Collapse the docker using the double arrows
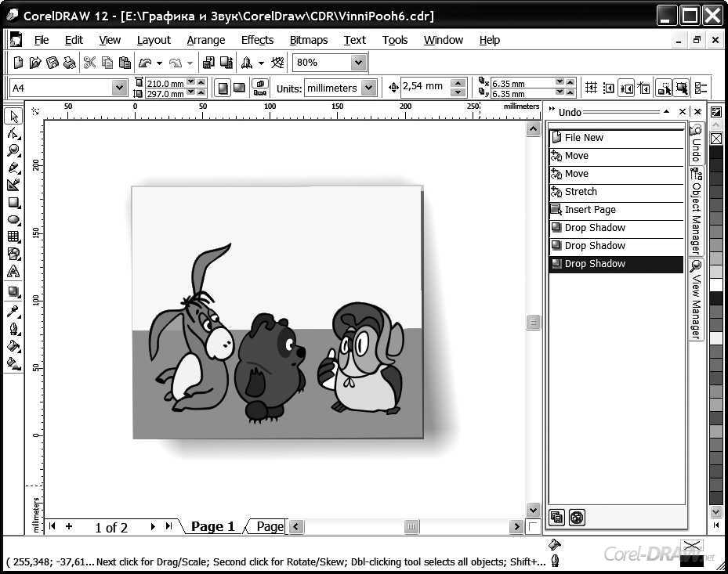The width and height of the screenshot is (728, 574). (552, 109)
